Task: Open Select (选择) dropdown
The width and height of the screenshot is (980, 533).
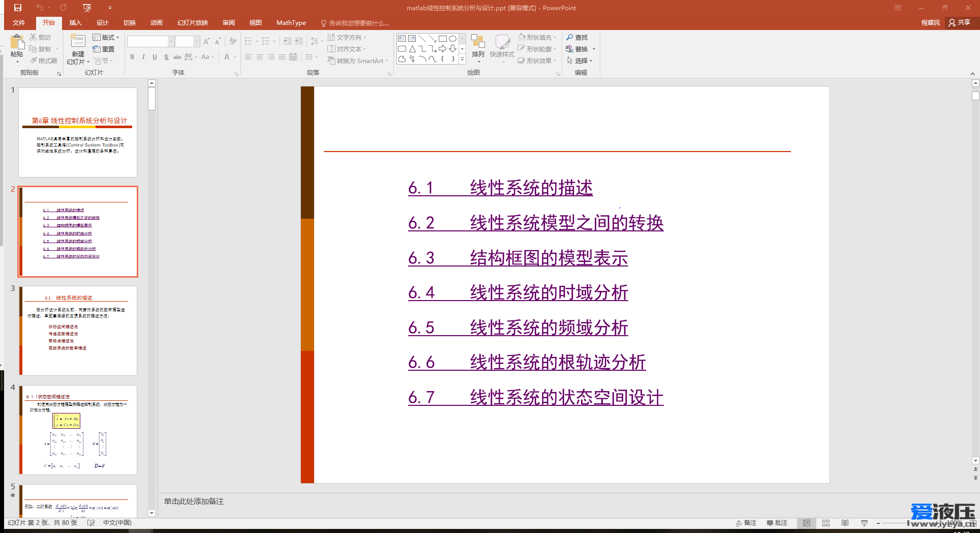Action: pos(579,61)
